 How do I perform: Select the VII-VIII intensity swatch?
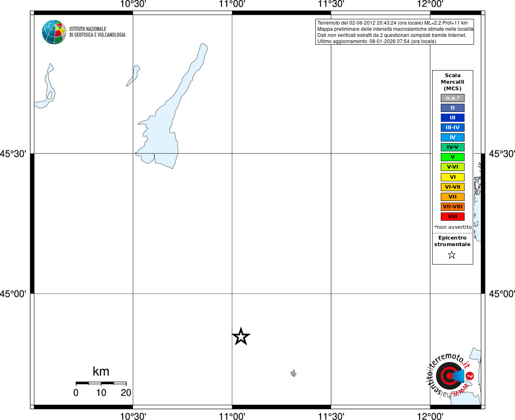tap(453, 207)
